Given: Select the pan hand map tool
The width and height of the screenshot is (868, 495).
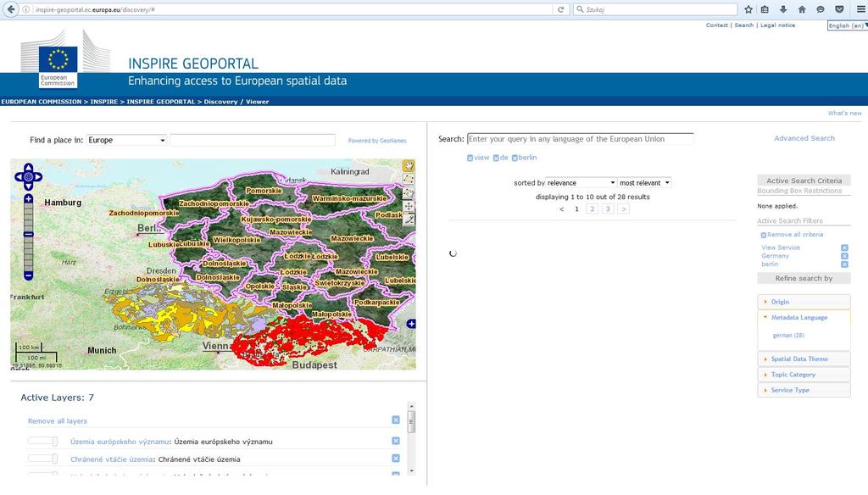Looking at the screenshot, I should 409,165.
